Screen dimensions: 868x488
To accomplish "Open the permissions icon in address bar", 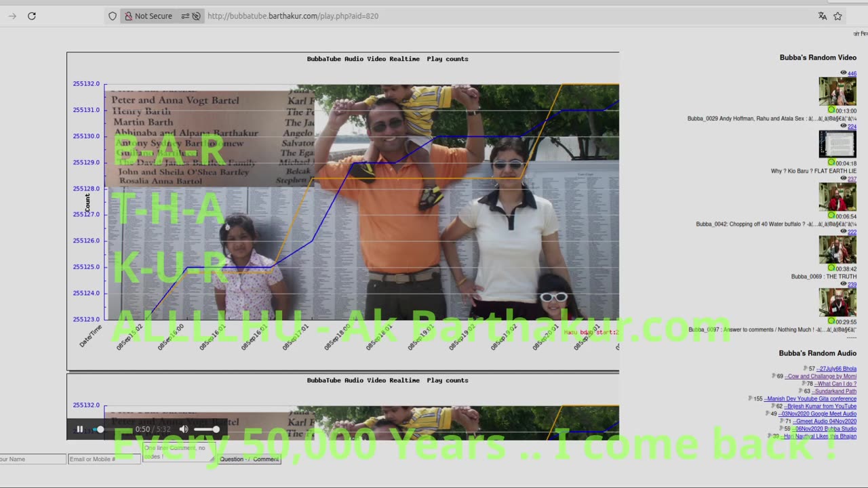I will (185, 16).
